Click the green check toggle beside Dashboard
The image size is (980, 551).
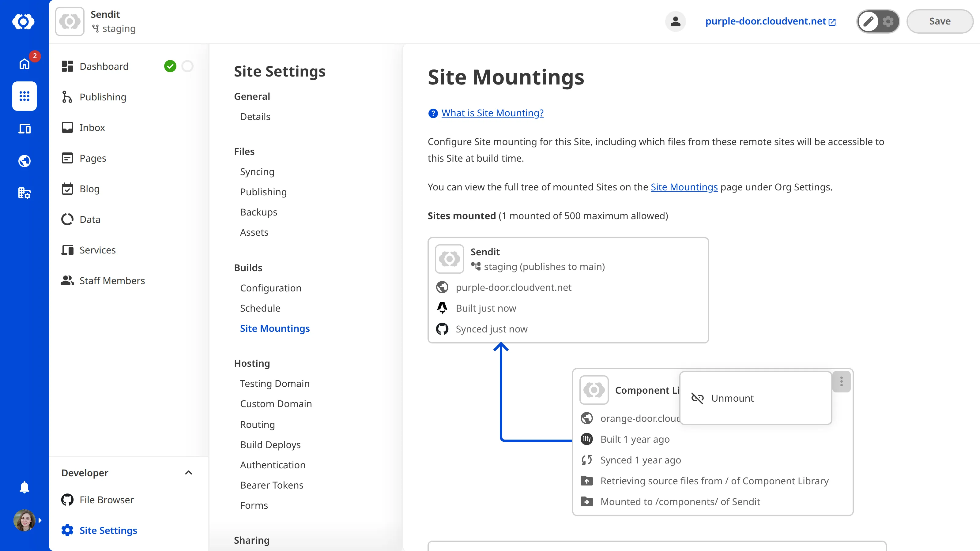click(x=171, y=66)
